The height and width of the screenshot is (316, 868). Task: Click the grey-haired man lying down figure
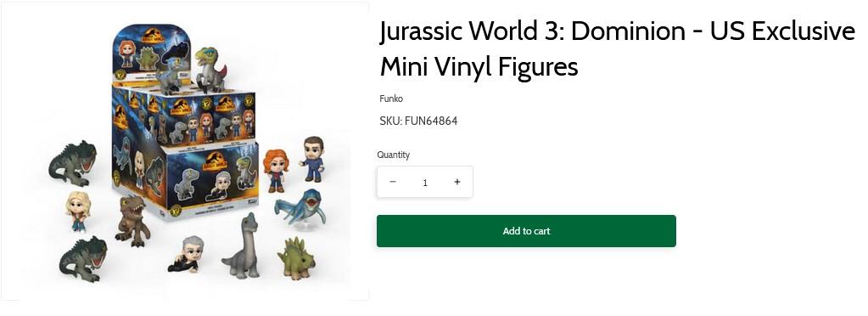tap(185, 254)
